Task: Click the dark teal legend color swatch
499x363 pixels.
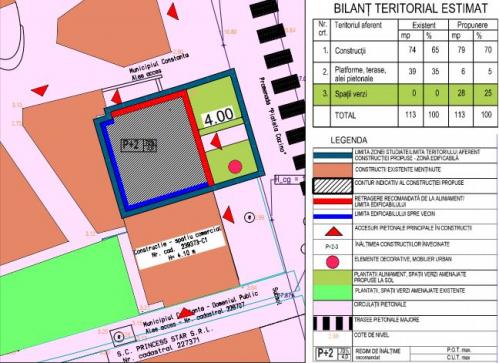Action: pyautogui.click(x=333, y=155)
